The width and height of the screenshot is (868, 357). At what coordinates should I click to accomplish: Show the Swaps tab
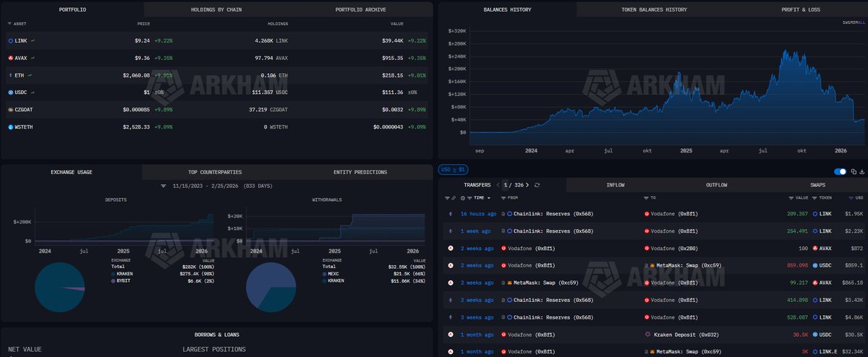pyautogui.click(x=817, y=185)
